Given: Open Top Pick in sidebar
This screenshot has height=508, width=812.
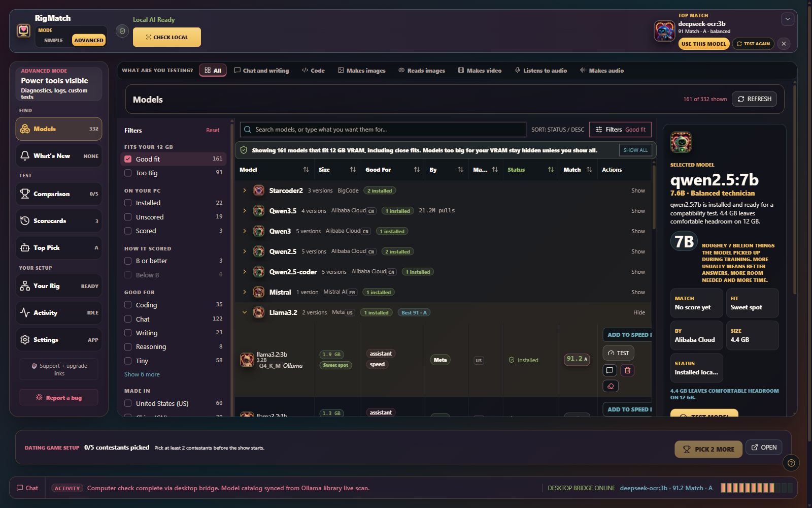Looking at the screenshot, I should [x=59, y=248].
